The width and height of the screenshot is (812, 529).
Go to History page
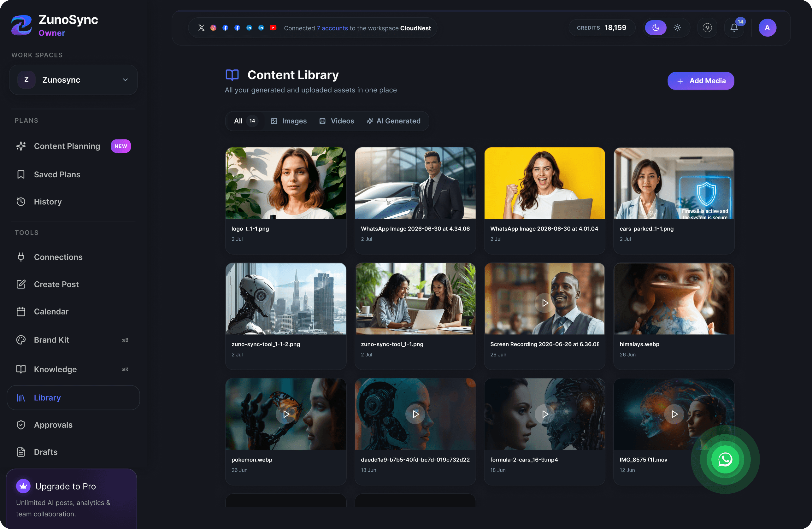[x=74, y=202]
